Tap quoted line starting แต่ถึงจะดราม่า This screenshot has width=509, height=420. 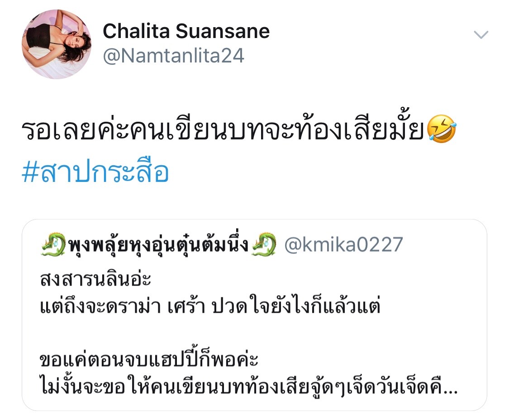[x=209, y=305]
